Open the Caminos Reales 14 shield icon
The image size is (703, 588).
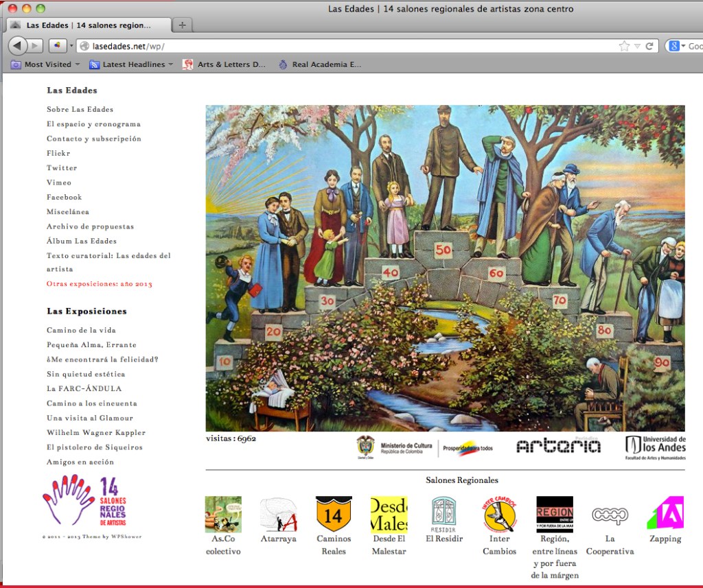tap(334, 515)
